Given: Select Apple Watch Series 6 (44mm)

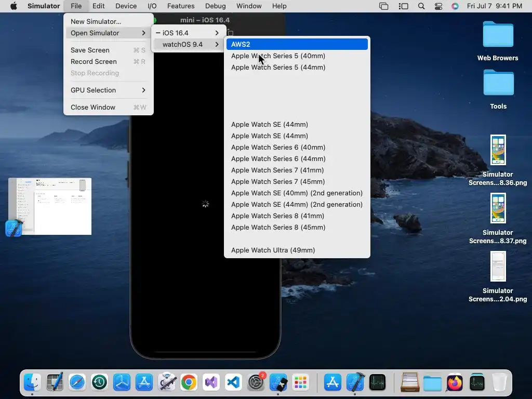Looking at the screenshot, I should click(297, 159).
